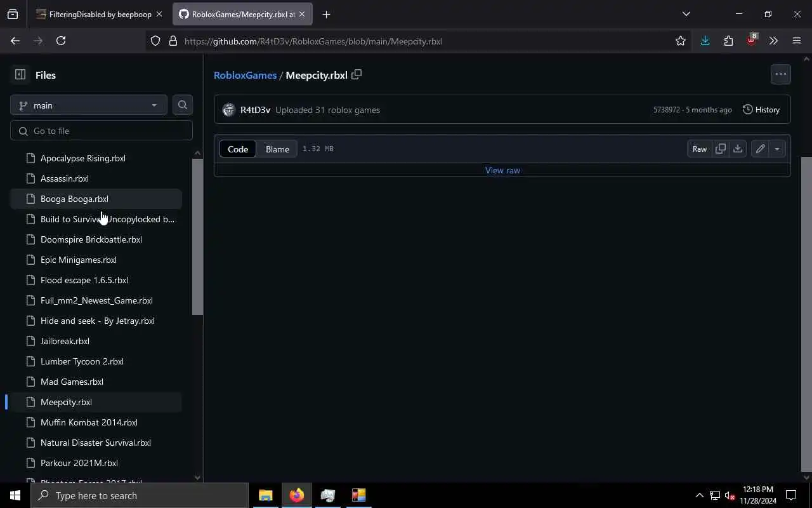
Task: Open uBlock Origin extension icon
Action: coord(751,41)
